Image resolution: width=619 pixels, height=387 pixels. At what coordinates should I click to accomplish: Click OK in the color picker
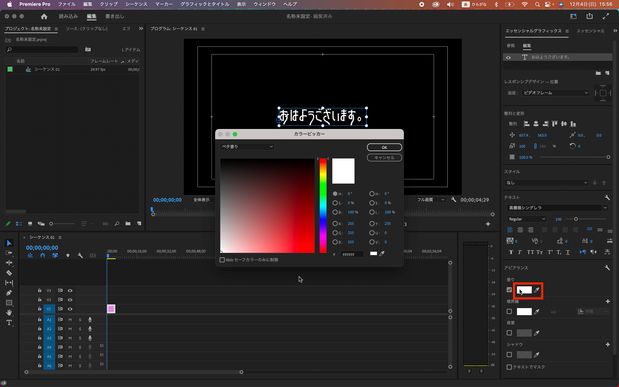pos(384,147)
